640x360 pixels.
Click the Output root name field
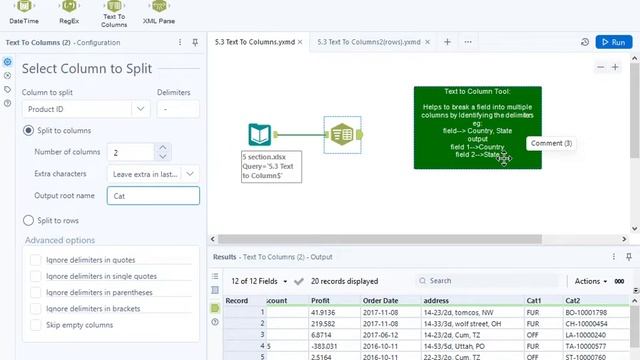tap(153, 196)
